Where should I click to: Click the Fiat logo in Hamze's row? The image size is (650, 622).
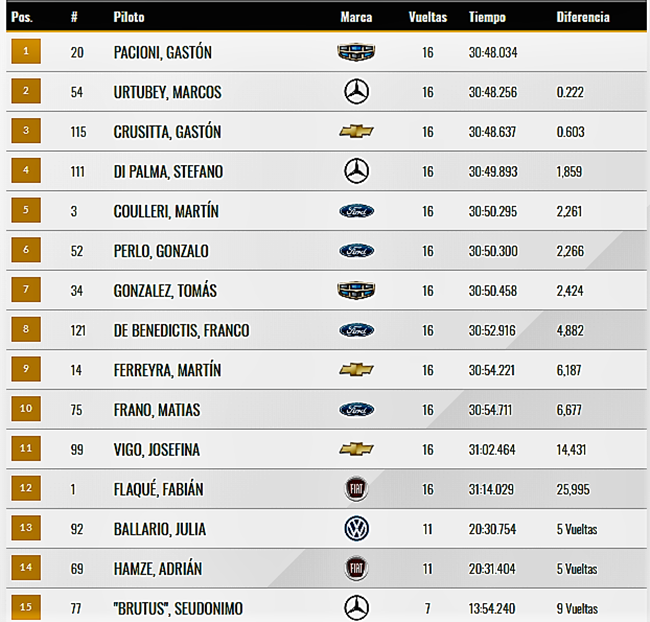click(357, 568)
